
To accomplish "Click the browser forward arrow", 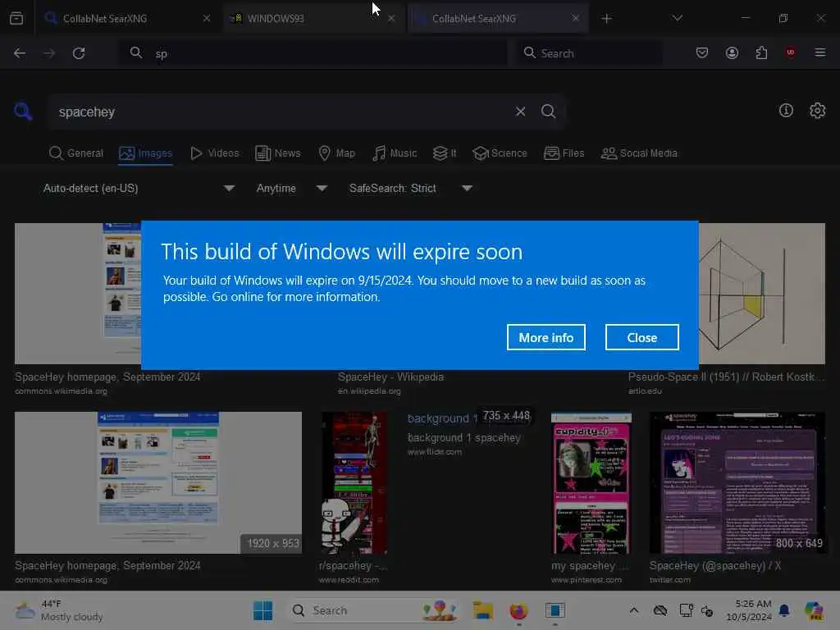I will (x=49, y=53).
